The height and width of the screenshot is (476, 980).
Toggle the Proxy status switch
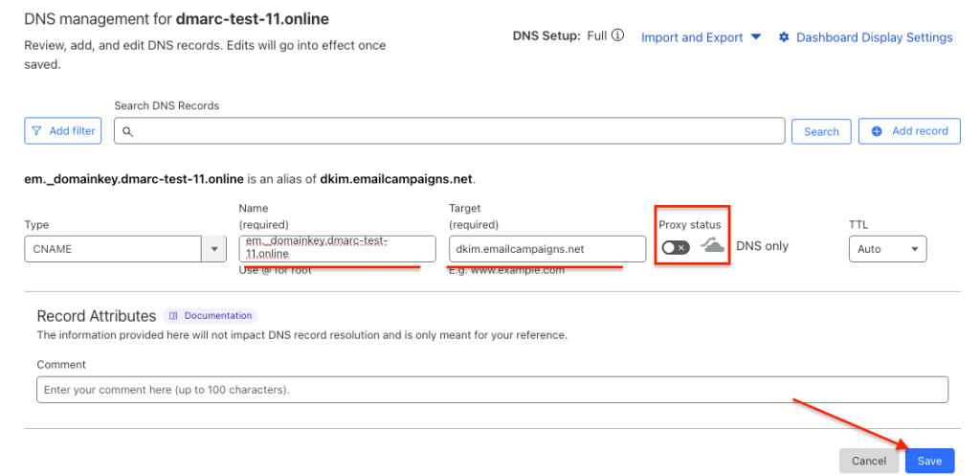click(x=675, y=247)
